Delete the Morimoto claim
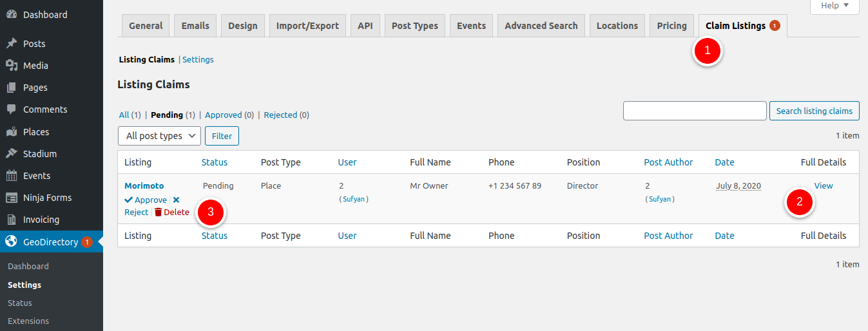This screenshot has width=868, height=331. pyautogui.click(x=172, y=212)
